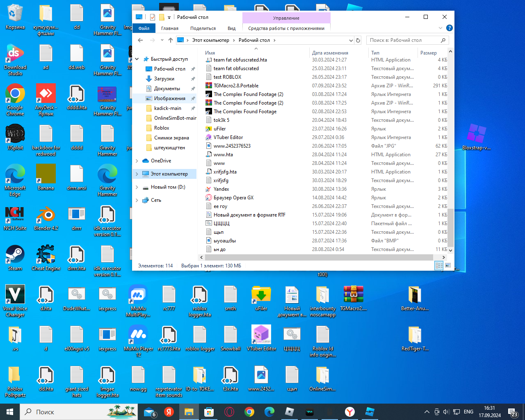The image size is (525, 420).
Task: Click the address bar refresh icon
Action: (x=358, y=40)
